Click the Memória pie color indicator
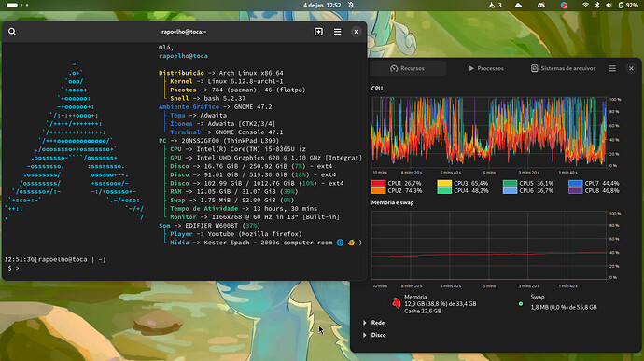The image size is (644, 361). coord(396,303)
